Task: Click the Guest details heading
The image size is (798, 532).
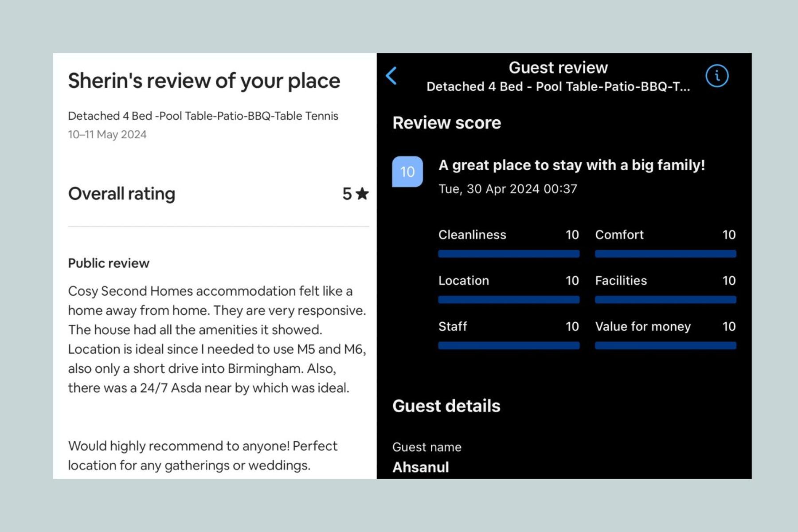Action: point(446,406)
